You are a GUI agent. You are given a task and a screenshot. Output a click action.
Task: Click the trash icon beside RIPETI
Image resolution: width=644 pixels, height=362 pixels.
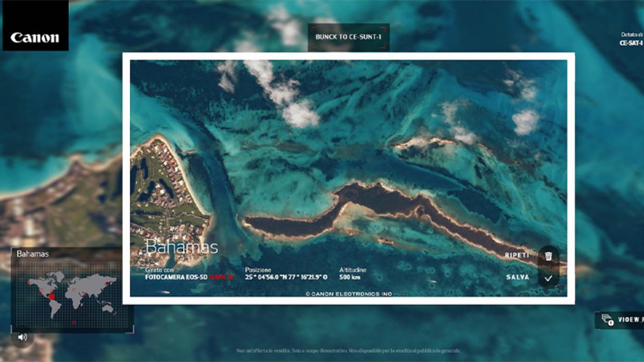[x=548, y=256]
